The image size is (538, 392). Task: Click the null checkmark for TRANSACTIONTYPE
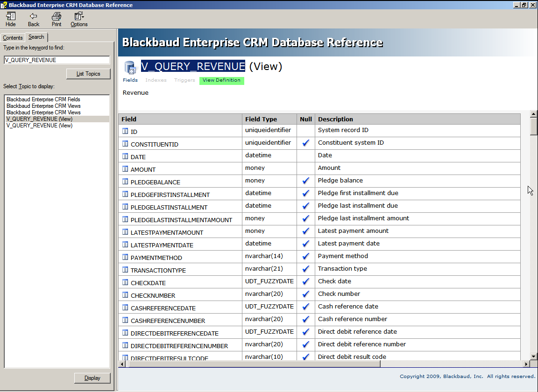coord(306,269)
